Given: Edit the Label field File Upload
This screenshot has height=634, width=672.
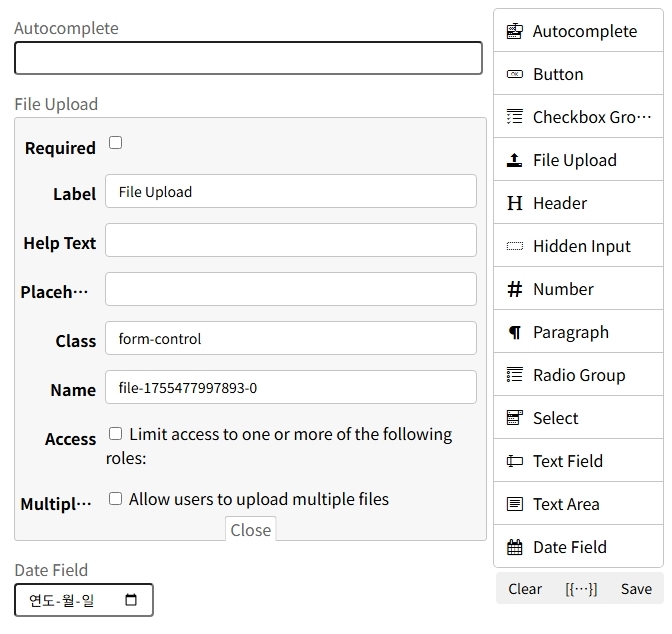Looking at the screenshot, I should tap(291, 191).
